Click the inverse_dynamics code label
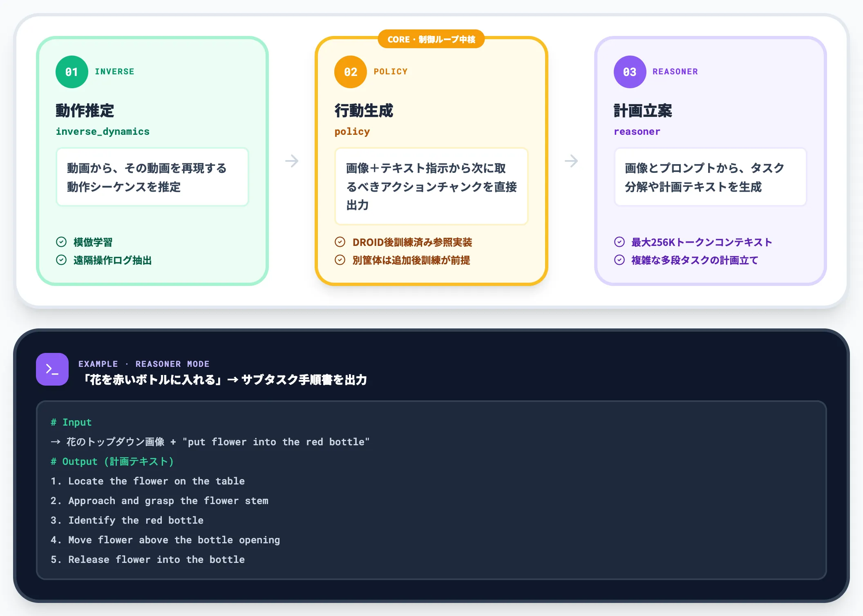Screen dimensions: 863x616 tap(103, 132)
